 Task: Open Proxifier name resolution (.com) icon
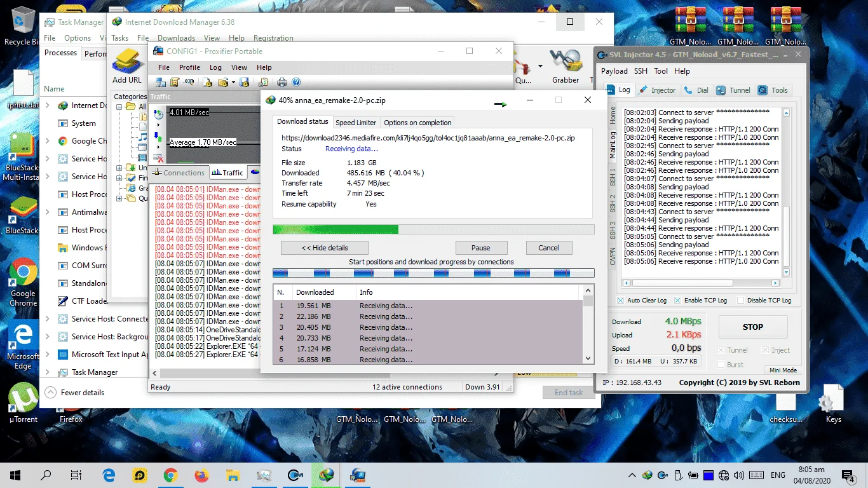click(x=189, y=82)
